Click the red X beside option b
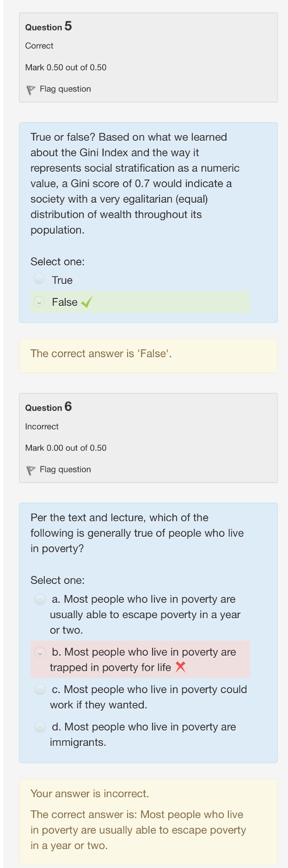The image size is (288, 868). (180, 667)
